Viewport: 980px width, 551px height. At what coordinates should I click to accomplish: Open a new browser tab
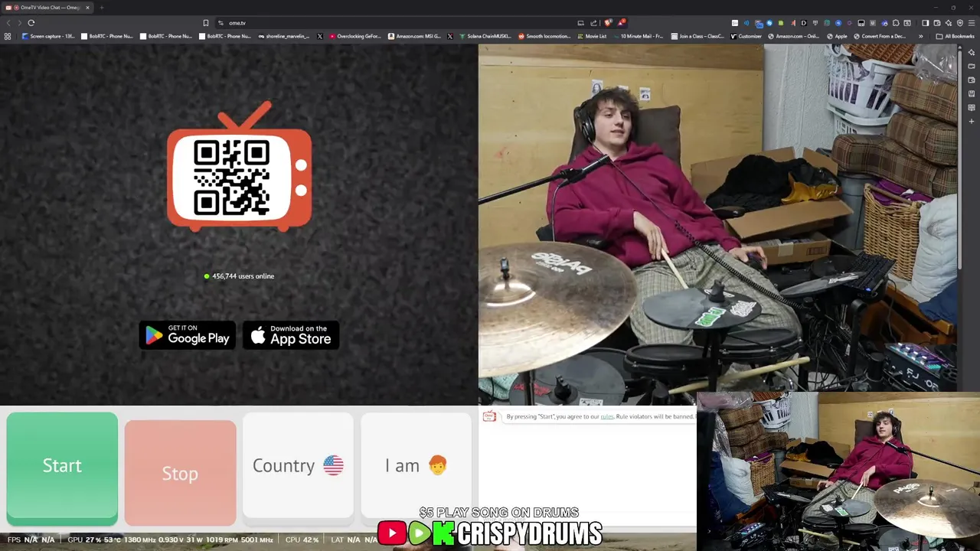(101, 8)
